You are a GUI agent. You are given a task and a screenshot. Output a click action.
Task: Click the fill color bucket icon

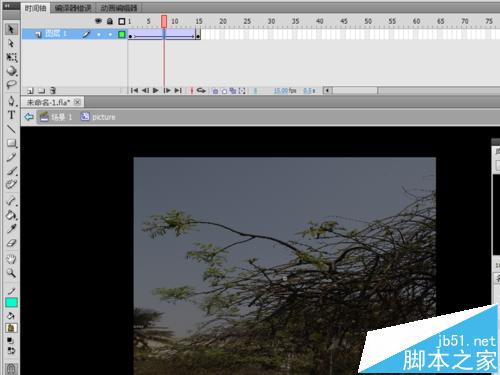coord(11,316)
